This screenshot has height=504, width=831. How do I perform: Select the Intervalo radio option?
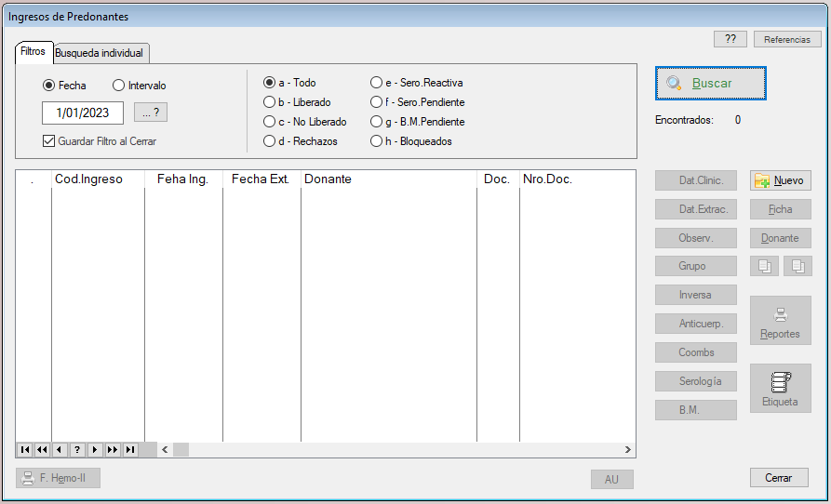(118, 86)
